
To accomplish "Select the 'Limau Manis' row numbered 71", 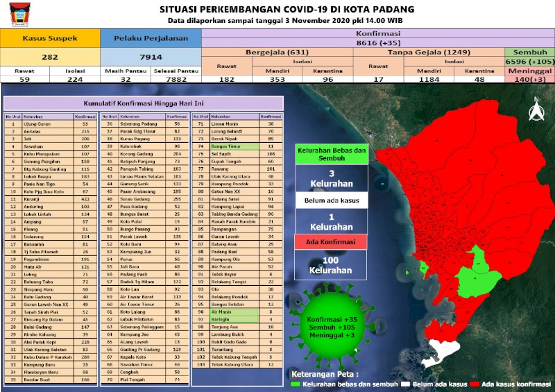I will tap(237, 124).
